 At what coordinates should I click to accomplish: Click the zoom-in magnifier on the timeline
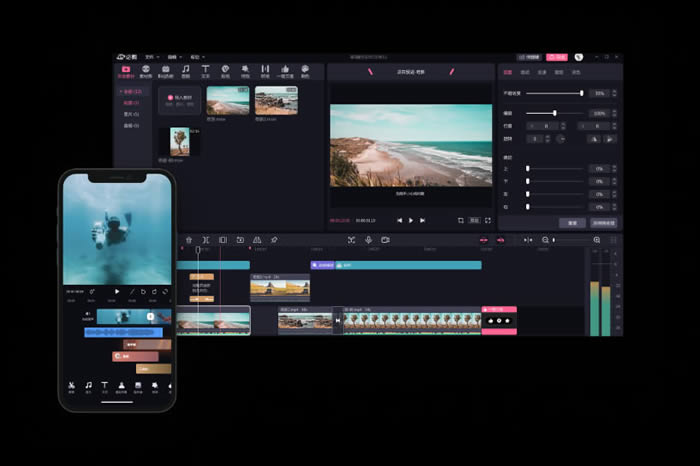click(x=597, y=240)
